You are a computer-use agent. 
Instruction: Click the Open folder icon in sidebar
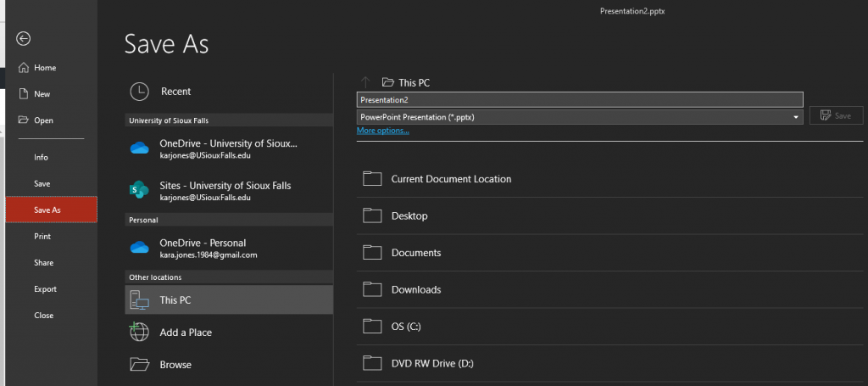pyautogui.click(x=23, y=120)
